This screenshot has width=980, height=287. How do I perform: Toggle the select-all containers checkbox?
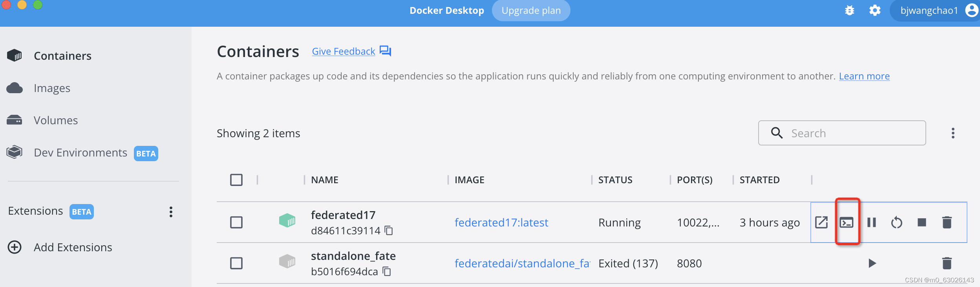236,180
